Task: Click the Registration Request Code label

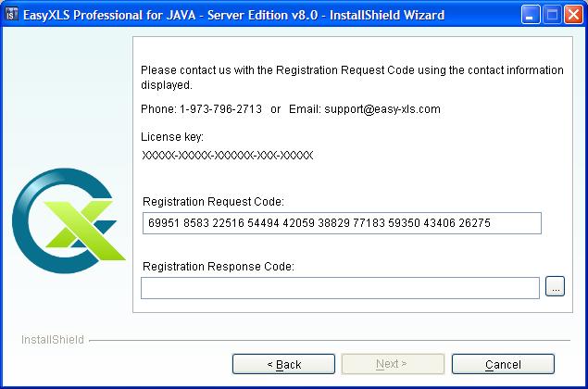Action: 213,202
